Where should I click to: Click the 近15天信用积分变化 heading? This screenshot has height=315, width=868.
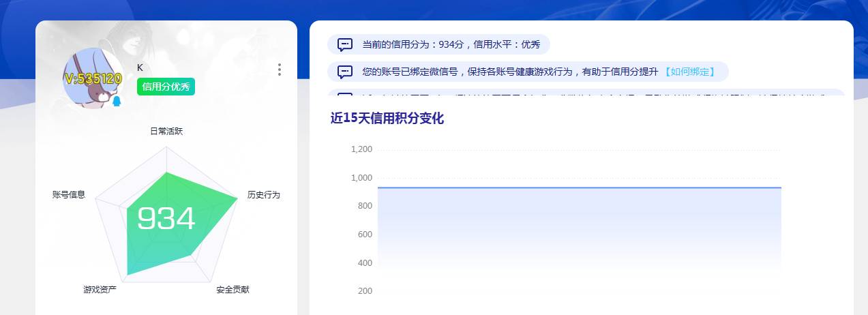click(387, 118)
